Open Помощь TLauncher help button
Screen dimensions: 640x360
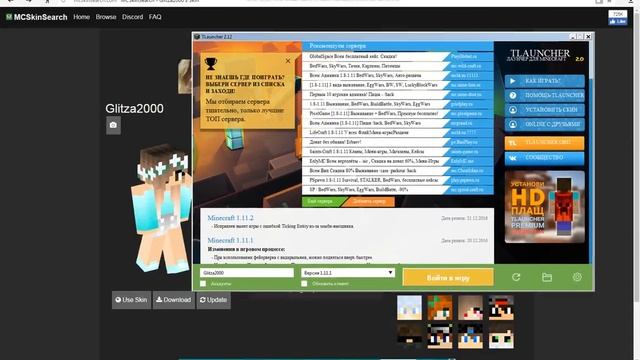pyautogui.click(x=544, y=95)
